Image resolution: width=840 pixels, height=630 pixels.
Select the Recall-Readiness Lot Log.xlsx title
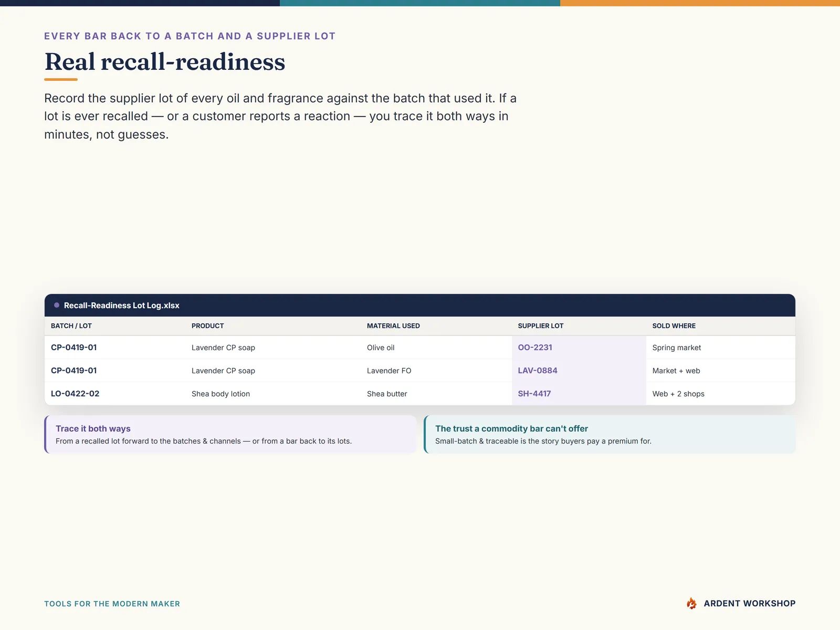122,306
